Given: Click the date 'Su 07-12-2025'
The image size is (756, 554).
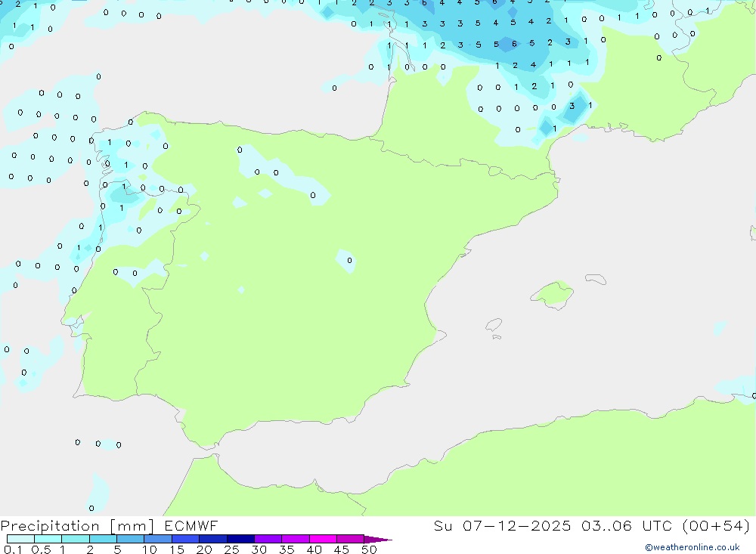Looking at the screenshot, I should click(x=502, y=525).
